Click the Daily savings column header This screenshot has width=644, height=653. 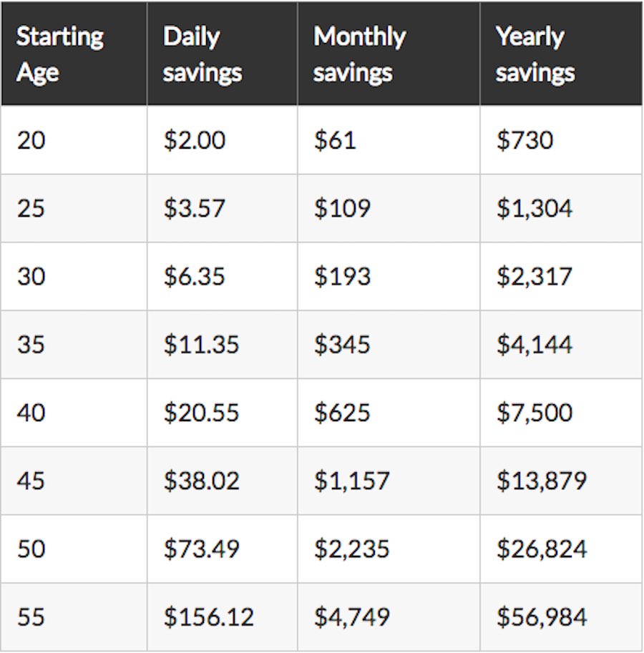(x=203, y=54)
